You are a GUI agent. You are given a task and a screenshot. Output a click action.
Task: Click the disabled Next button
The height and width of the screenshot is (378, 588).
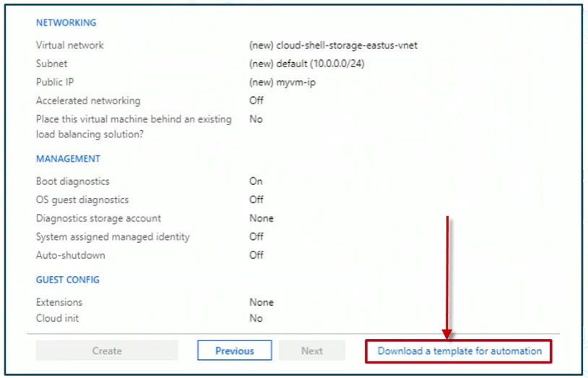(x=311, y=351)
